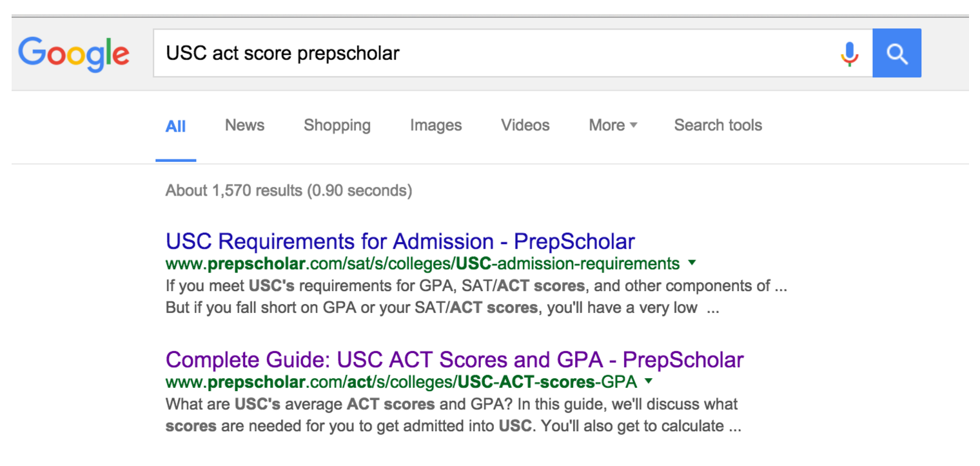Screen dimensions: 980x466
Task: Switch to the Videos tab
Action: point(525,125)
